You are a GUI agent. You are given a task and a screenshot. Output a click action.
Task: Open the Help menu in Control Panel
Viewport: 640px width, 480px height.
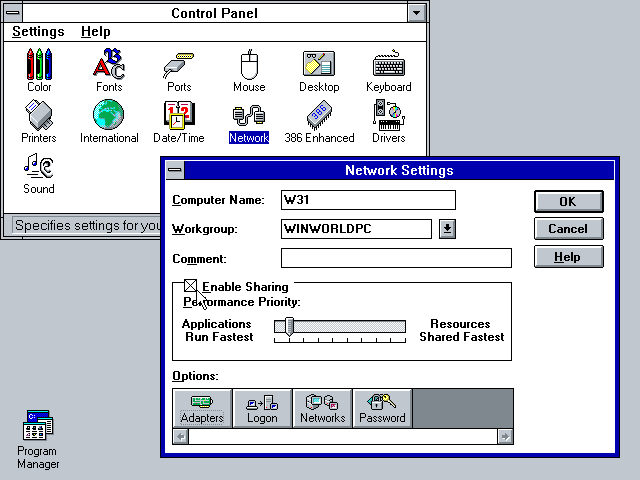(x=96, y=31)
